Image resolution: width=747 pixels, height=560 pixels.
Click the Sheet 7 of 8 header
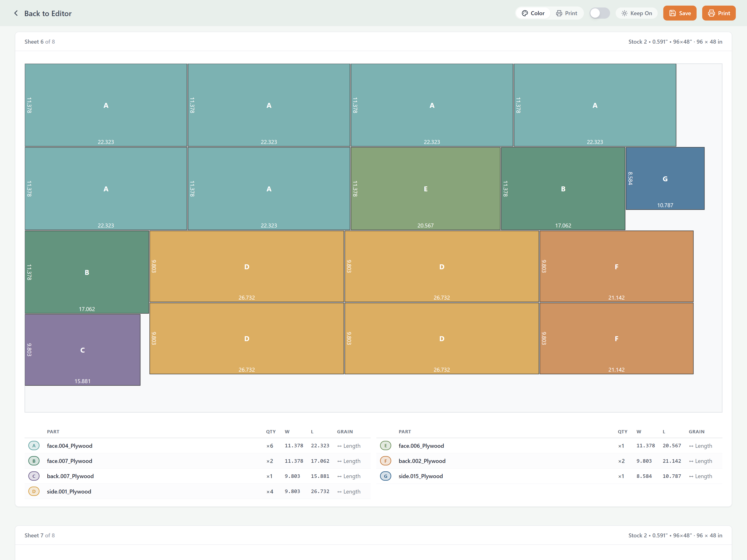pyautogui.click(x=39, y=535)
